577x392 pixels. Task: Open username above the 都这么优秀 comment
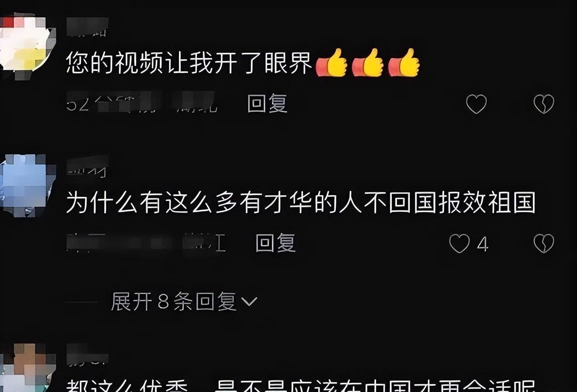click(87, 354)
